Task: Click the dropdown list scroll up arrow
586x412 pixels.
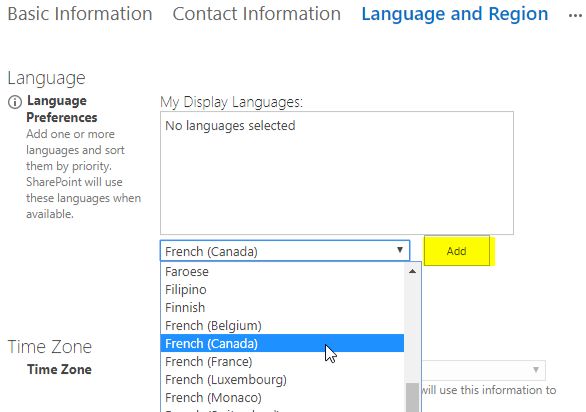Action: (412, 271)
